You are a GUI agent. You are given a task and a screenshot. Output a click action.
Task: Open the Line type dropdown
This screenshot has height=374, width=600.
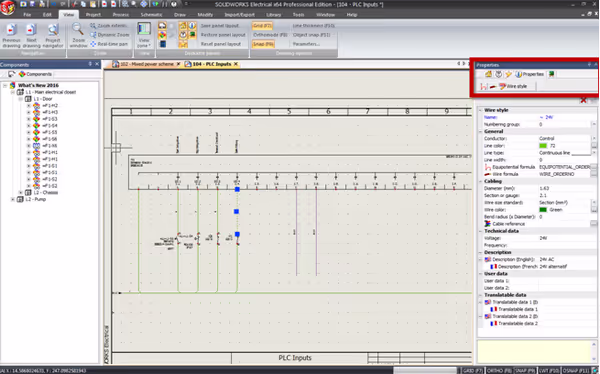click(x=594, y=153)
